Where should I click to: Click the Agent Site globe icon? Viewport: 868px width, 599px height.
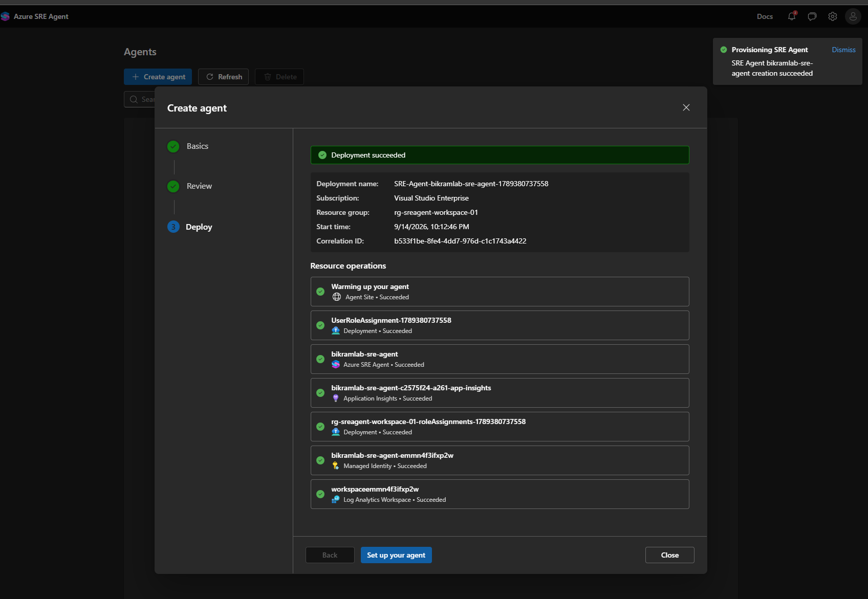coord(337,297)
